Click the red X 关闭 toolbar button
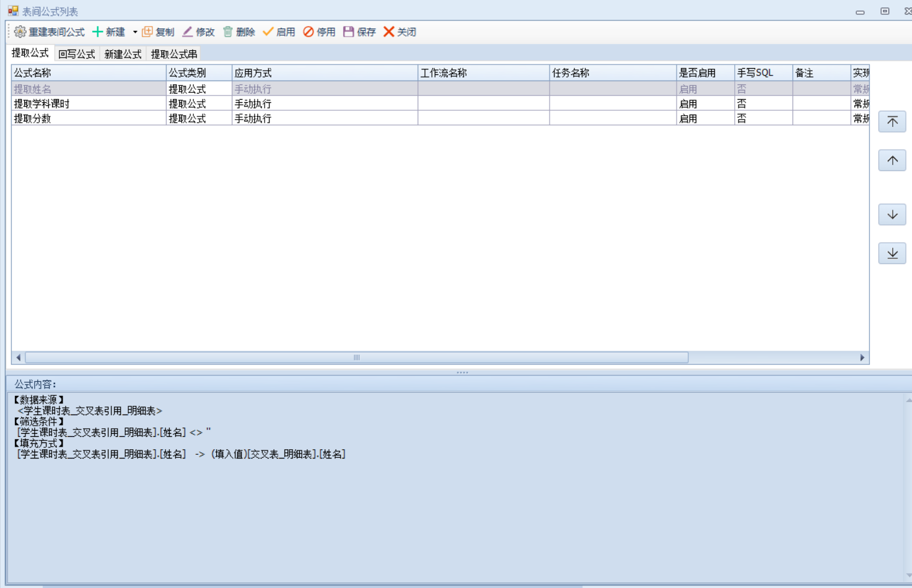912x588 pixels. tap(389, 32)
